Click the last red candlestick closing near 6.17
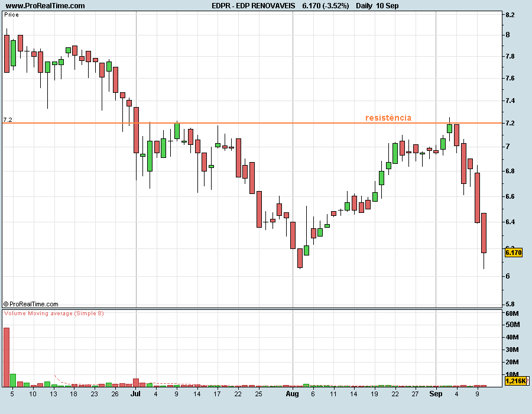 pyautogui.click(x=484, y=233)
